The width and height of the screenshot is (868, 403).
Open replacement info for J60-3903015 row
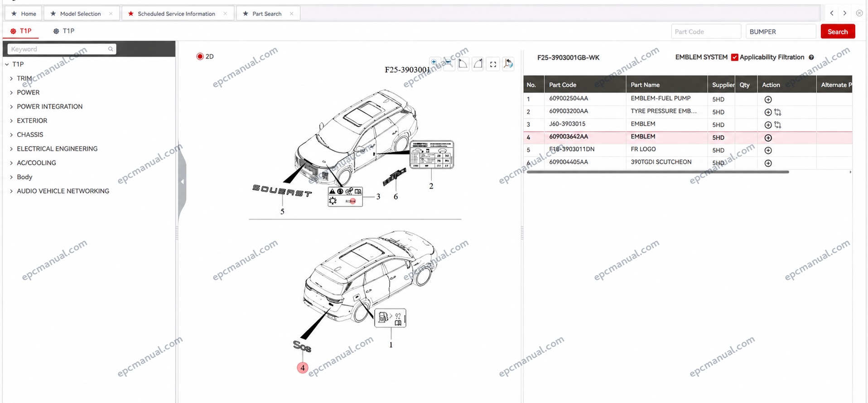click(x=778, y=125)
